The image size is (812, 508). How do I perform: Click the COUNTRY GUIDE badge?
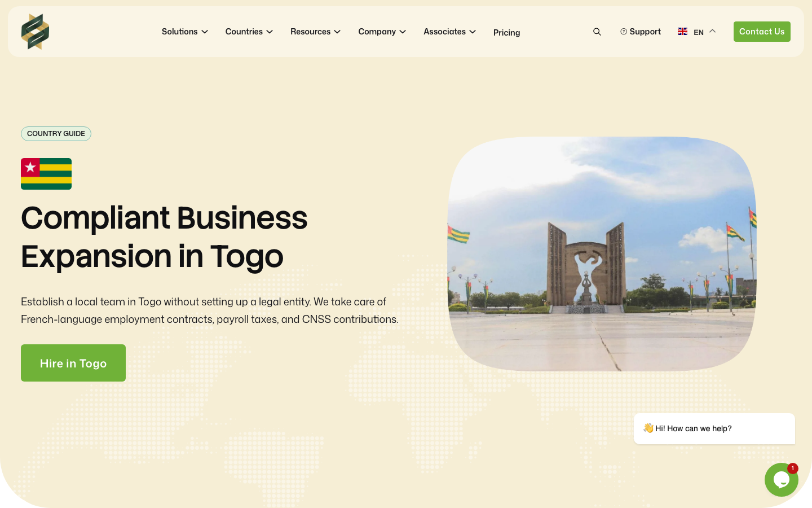(x=56, y=134)
